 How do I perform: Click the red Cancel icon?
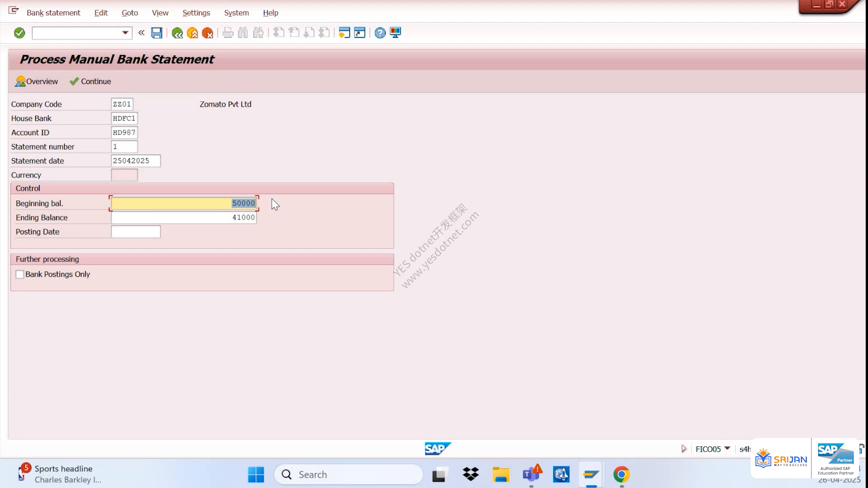click(208, 33)
